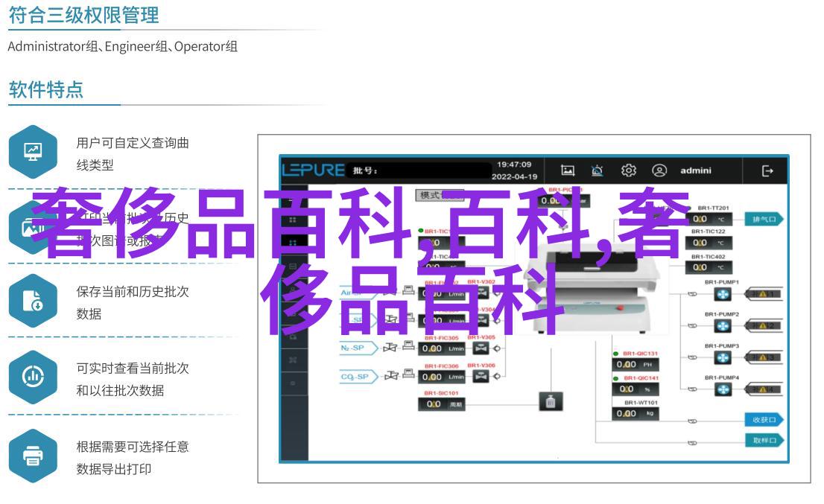
Task: Click the 软件特点 section heading
Action: coord(46,90)
